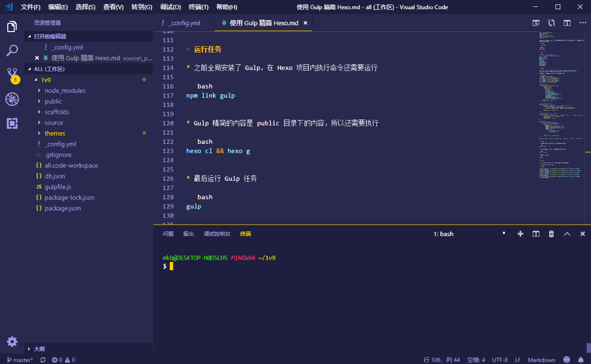
Task: Expand the outline section at the bottom
Action: coord(89,349)
